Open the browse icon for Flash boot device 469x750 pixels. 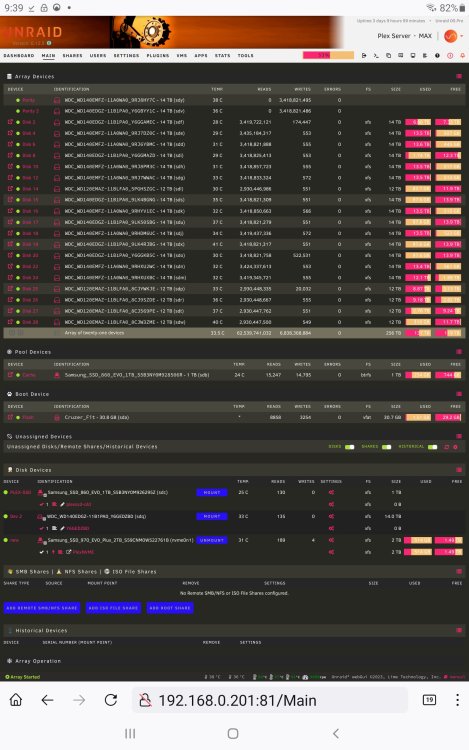10,417
